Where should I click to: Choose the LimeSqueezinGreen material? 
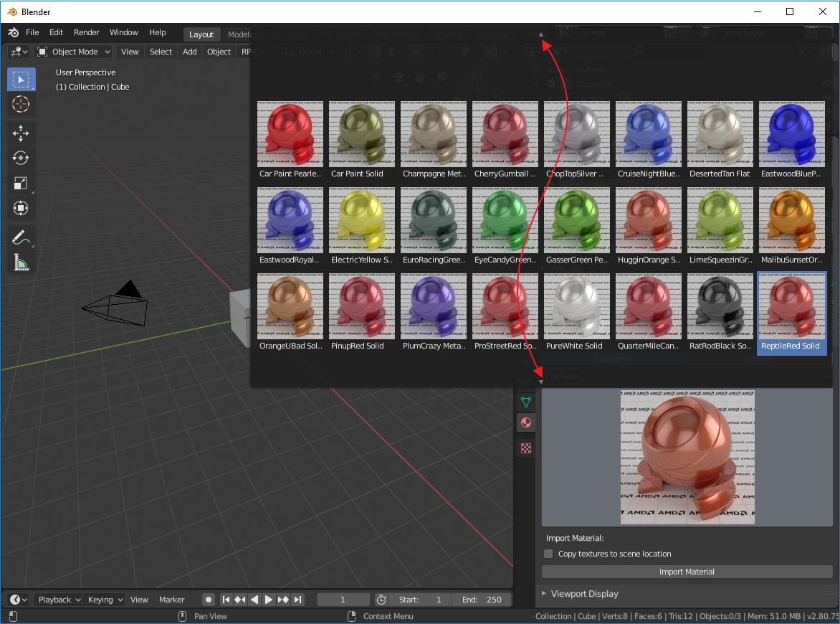pos(720,226)
